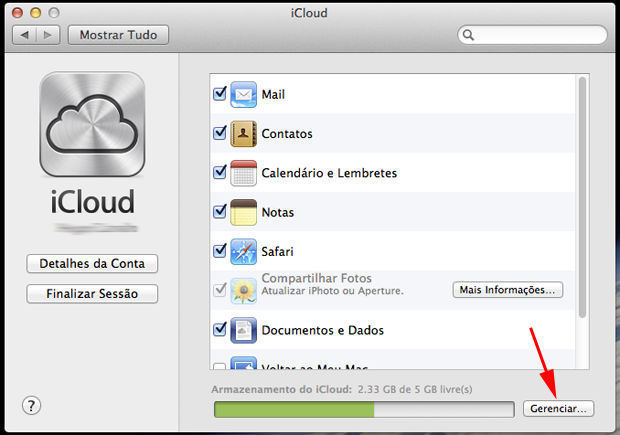Uncheck Documentos e Dados checkbox
This screenshot has width=620, height=435.
[220, 329]
